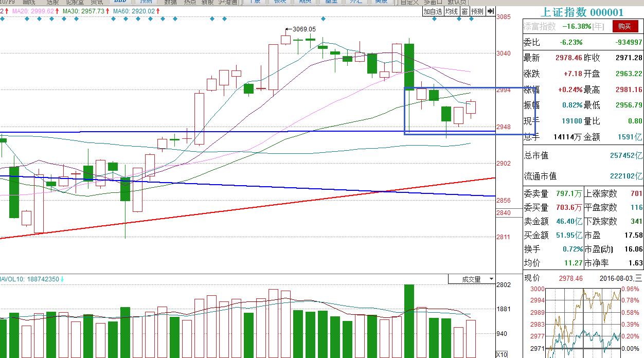Click the 换手 value 0.72%
The height and width of the screenshot is (358, 644).
[573, 249]
